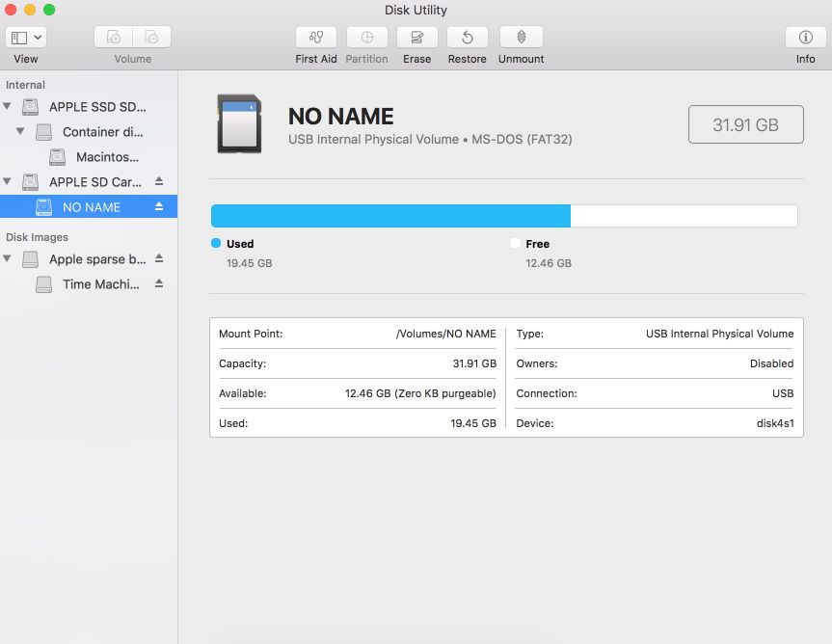Click the Owners Disabled value

771,363
